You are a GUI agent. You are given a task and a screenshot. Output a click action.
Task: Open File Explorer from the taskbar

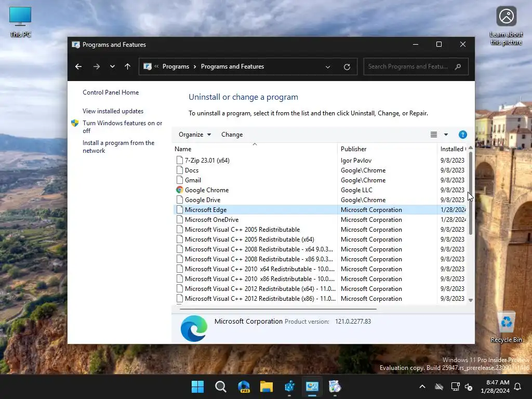pyautogui.click(x=267, y=387)
